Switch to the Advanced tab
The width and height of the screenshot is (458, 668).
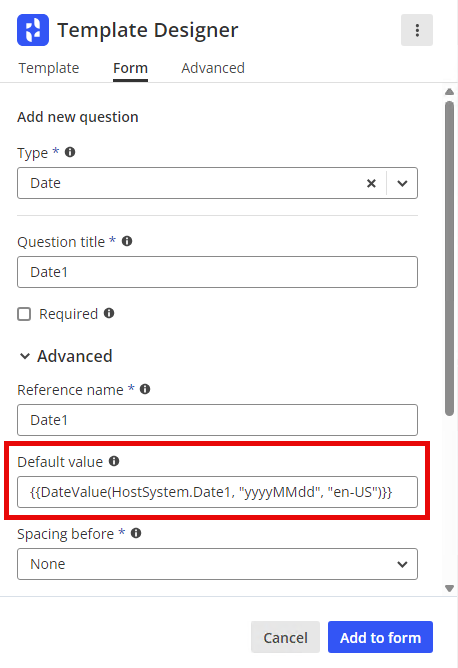213,68
